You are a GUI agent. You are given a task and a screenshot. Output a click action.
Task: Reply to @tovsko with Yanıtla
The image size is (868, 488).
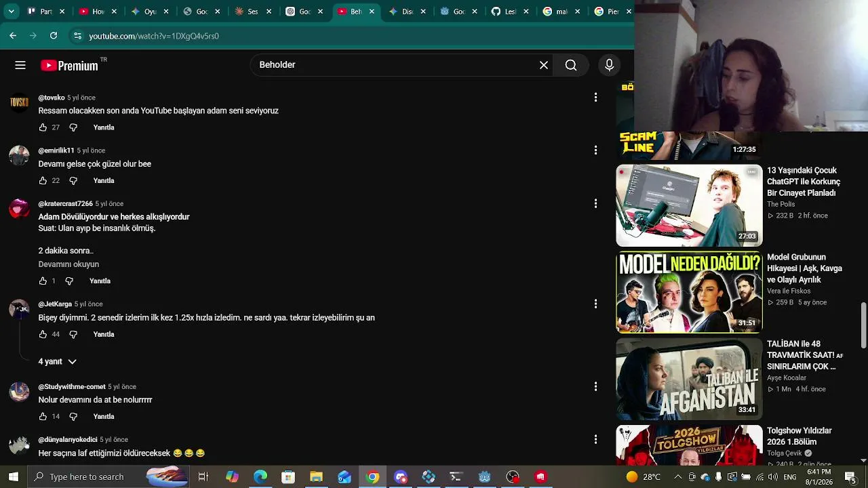[x=104, y=127]
